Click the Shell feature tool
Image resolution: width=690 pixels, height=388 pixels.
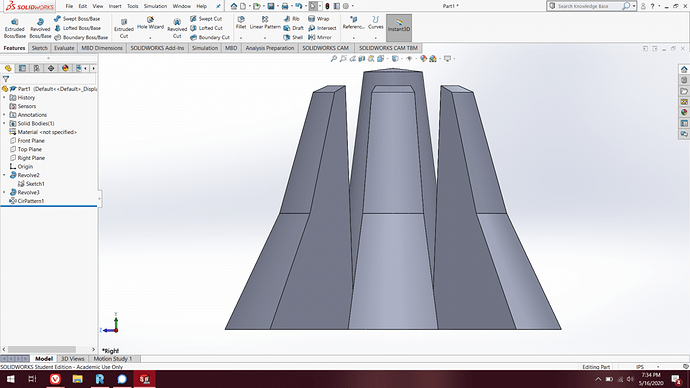(293, 37)
